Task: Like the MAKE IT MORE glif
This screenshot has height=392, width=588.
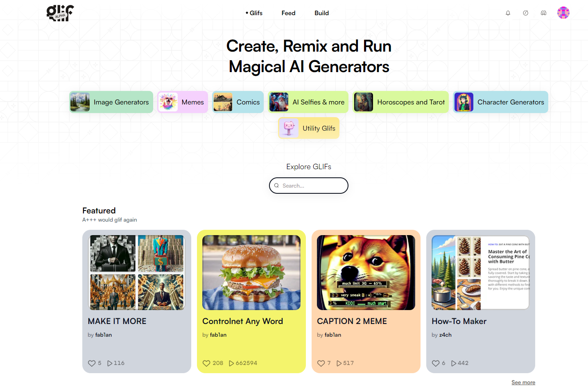Action: point(92,363)
